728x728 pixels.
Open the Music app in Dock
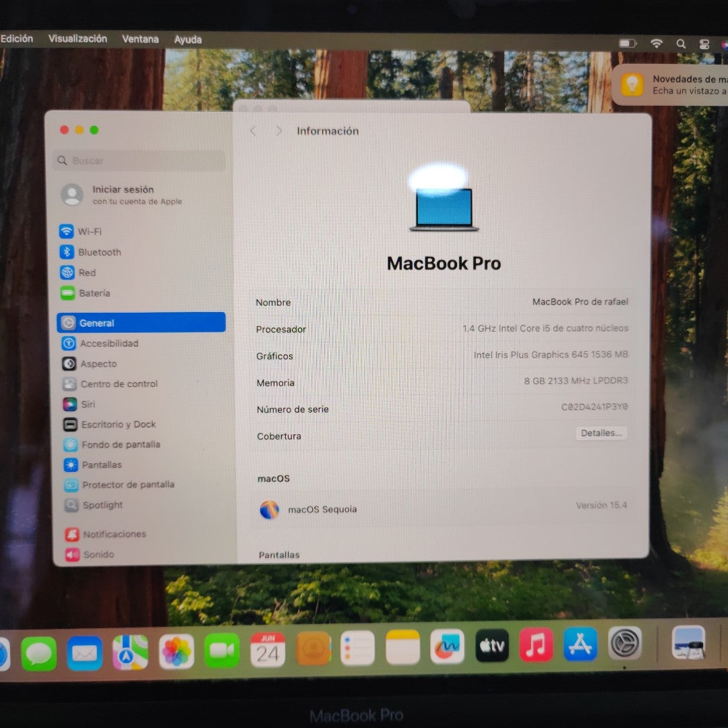(536, 646)
